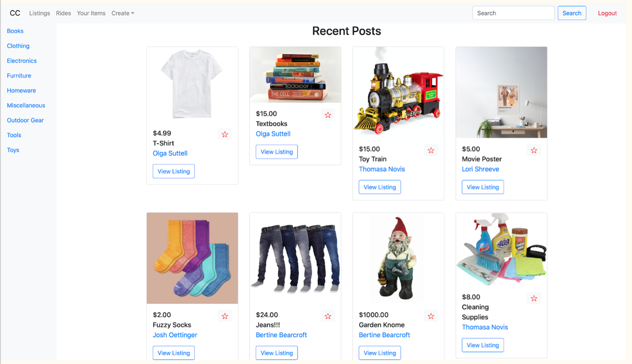Image resolution: width=632 pixels, height=364 pixels.
Task: Click the Search button
Action: pyautogui.click(x=572, y=13)
